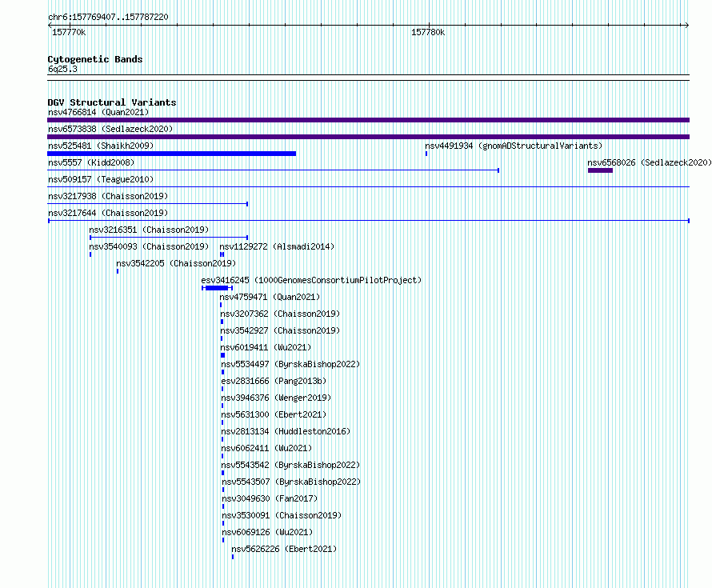Click the blue line under nsv509157

tap(368, 186)
